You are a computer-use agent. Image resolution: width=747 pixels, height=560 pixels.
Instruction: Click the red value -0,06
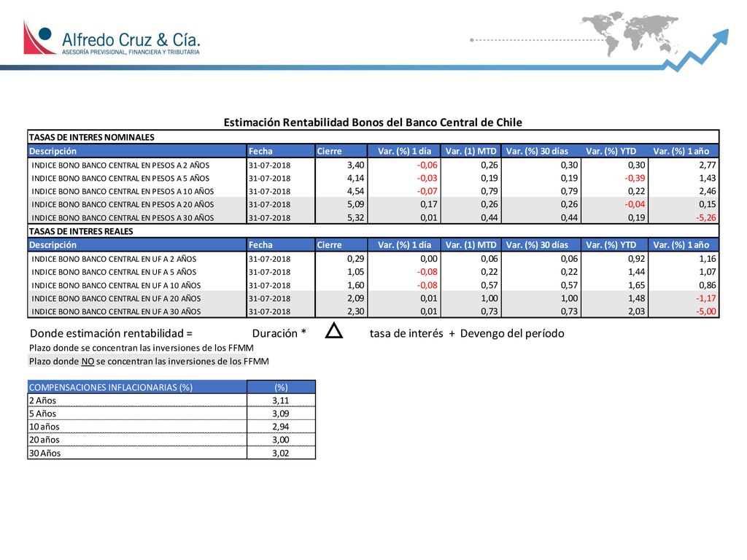click(x=427, y=165)
